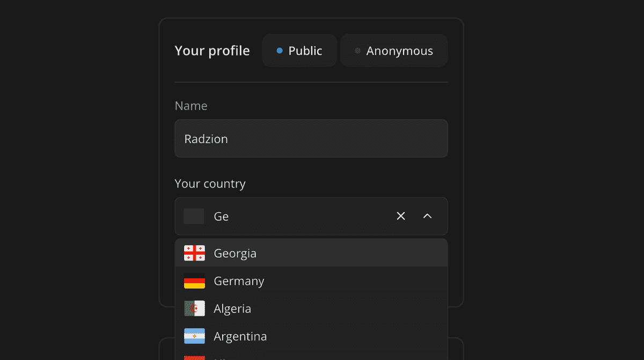644x360 pixels.
Task: Click the Argentina flag icon
Action: pos(194,336)
